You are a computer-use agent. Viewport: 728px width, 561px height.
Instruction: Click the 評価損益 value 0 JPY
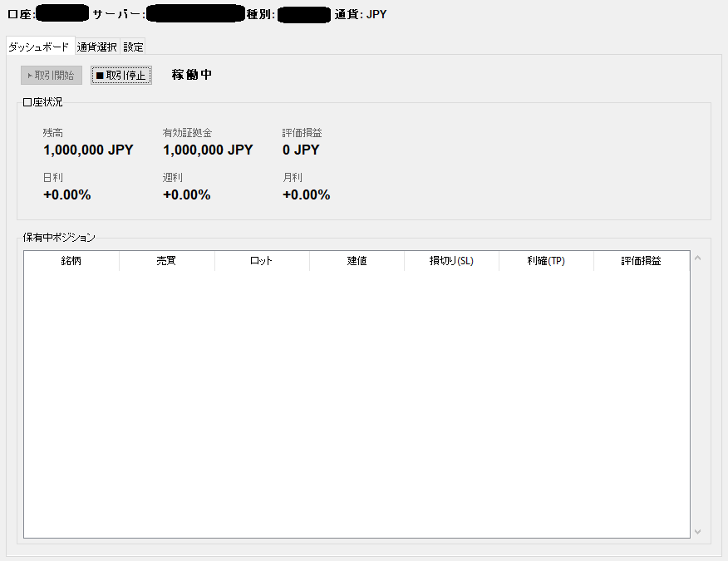click(301, 150)
